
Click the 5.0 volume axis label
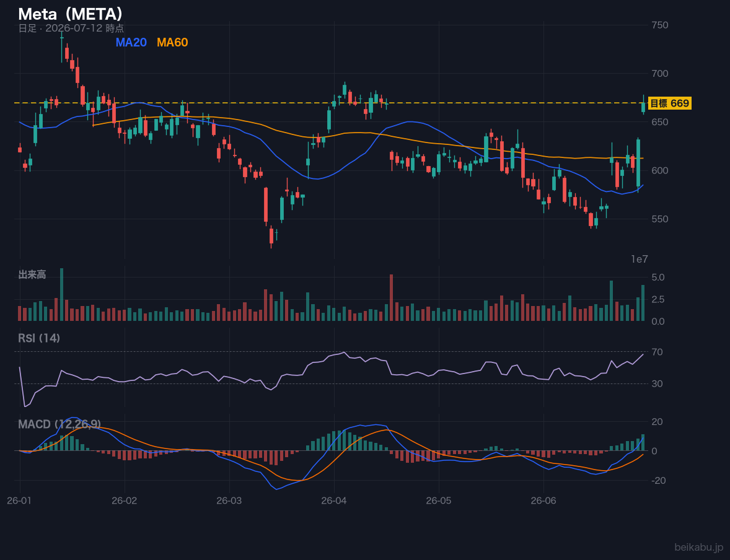(x=658, y=278)
